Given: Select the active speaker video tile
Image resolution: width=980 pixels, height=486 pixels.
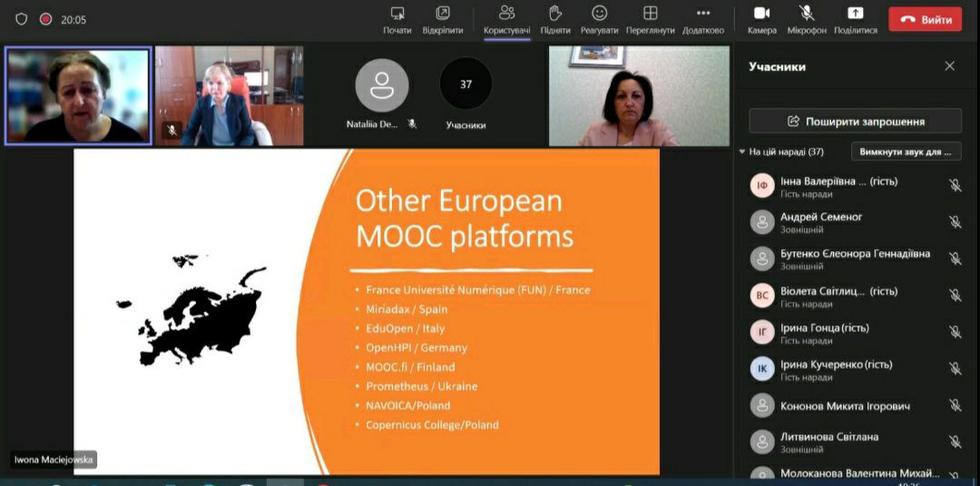Looking at the screenshot, I should [x=78, y=95].
